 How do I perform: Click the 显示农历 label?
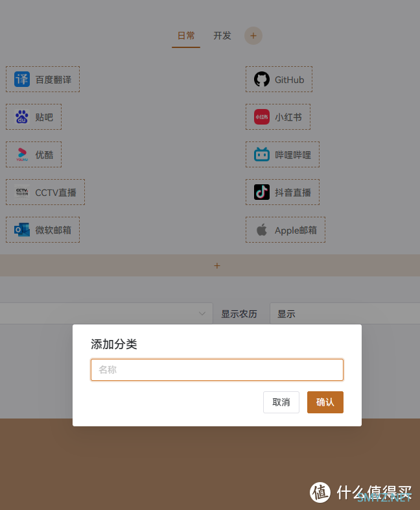coord(239,314)
